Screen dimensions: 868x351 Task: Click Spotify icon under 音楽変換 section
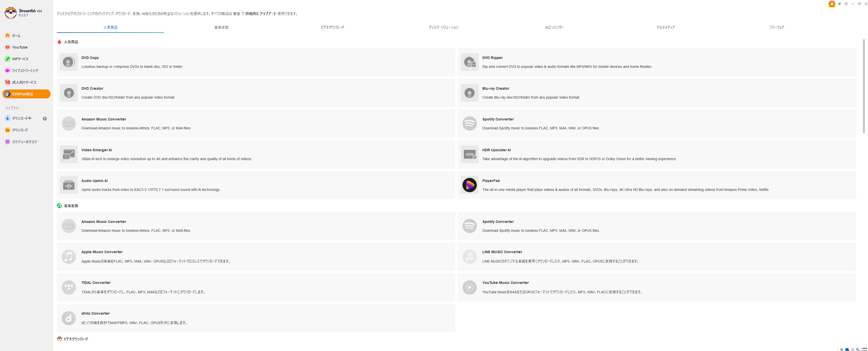point(469,226)
